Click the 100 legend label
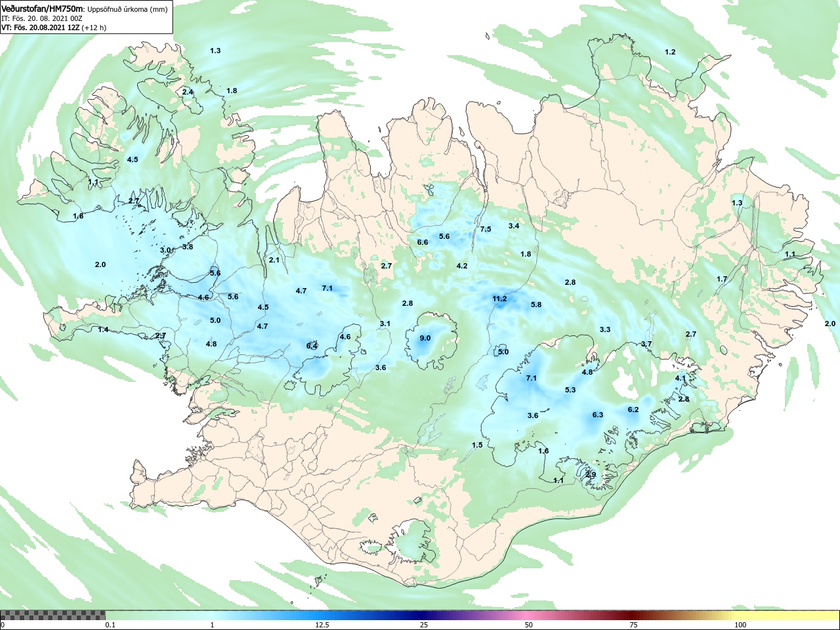Image resolution: width=840 pixels, height=630 pixels. pyautogui.click(x=740, y=625)
